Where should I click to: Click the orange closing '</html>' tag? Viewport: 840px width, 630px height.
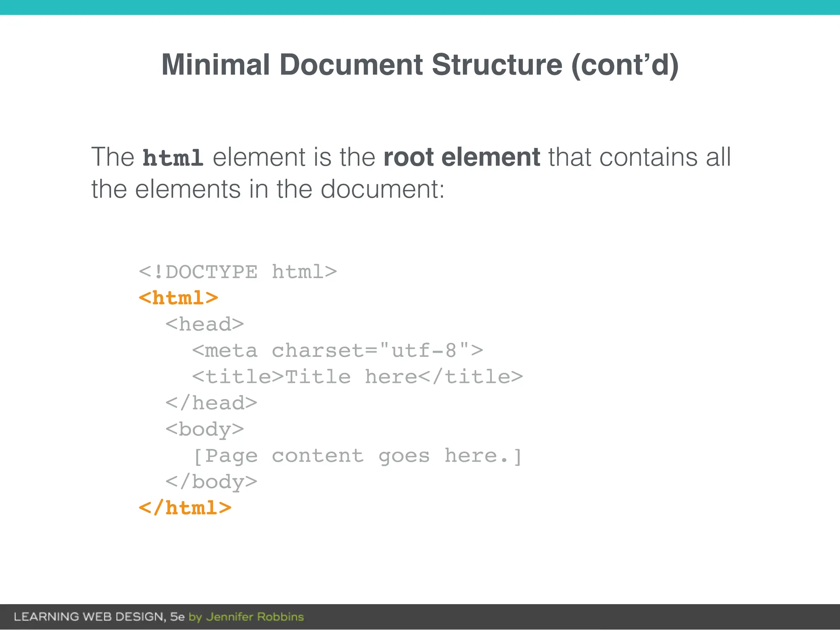pos(185,508)
